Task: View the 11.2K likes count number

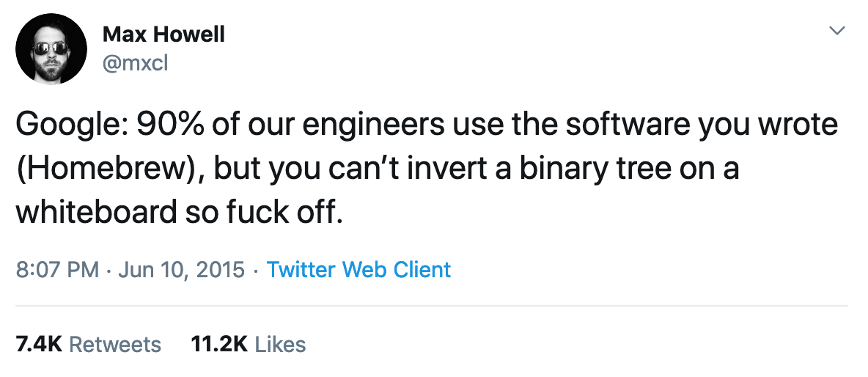Action: (x=218, y=344)
